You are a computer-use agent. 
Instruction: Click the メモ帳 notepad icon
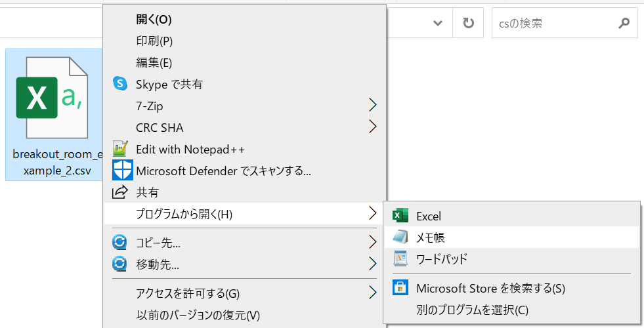coord(400,237)
